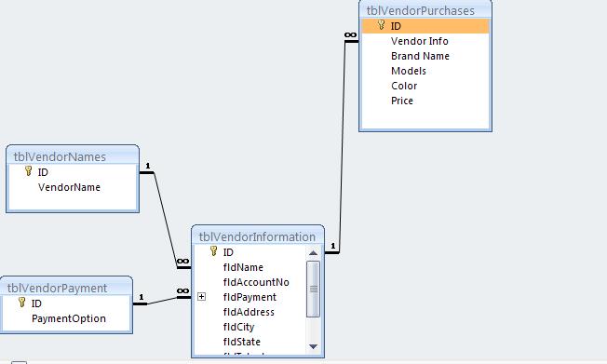The image size is (607, 364).
Task: Select the fldAccountNo field
Action: click(x=256, y=282)
